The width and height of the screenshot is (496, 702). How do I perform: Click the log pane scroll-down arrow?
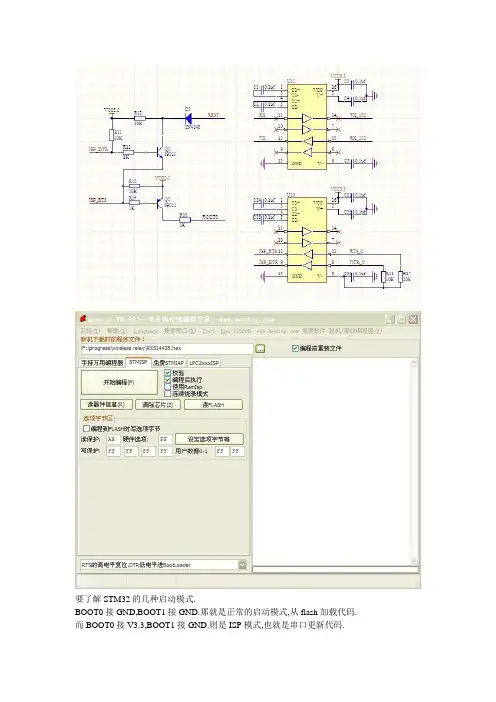414,561
